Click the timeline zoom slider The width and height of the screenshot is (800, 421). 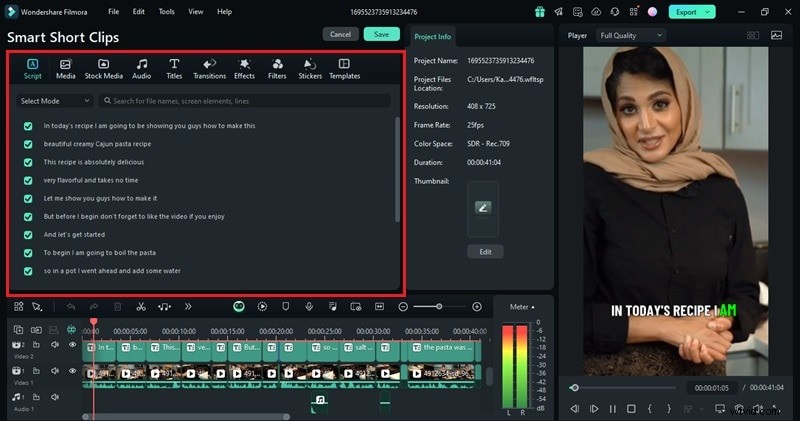click(439, 307)
